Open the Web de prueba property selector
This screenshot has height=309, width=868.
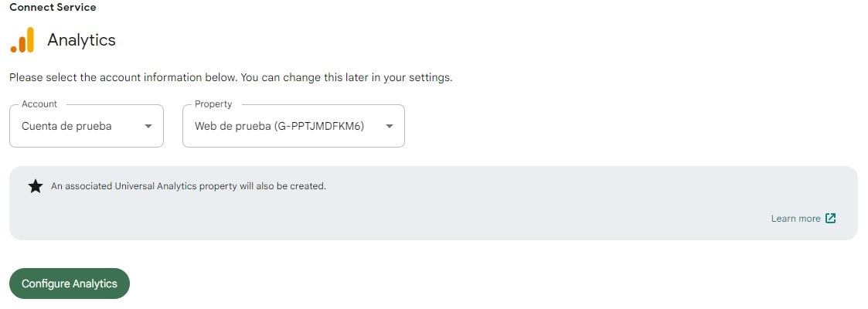tap(294, 126)
